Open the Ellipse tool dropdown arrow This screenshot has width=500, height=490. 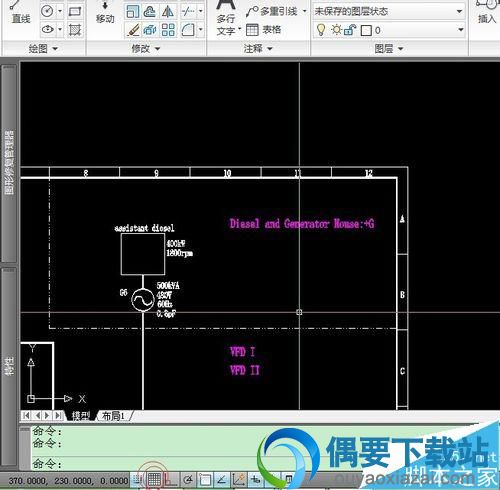[60, 30]
